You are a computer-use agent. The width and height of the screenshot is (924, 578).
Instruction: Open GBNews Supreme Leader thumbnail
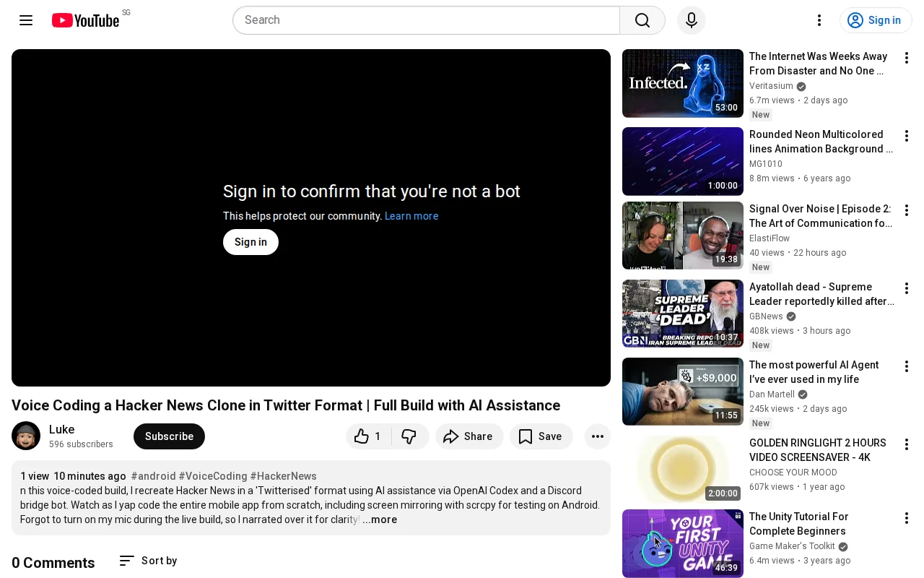[x=683, y=314]
